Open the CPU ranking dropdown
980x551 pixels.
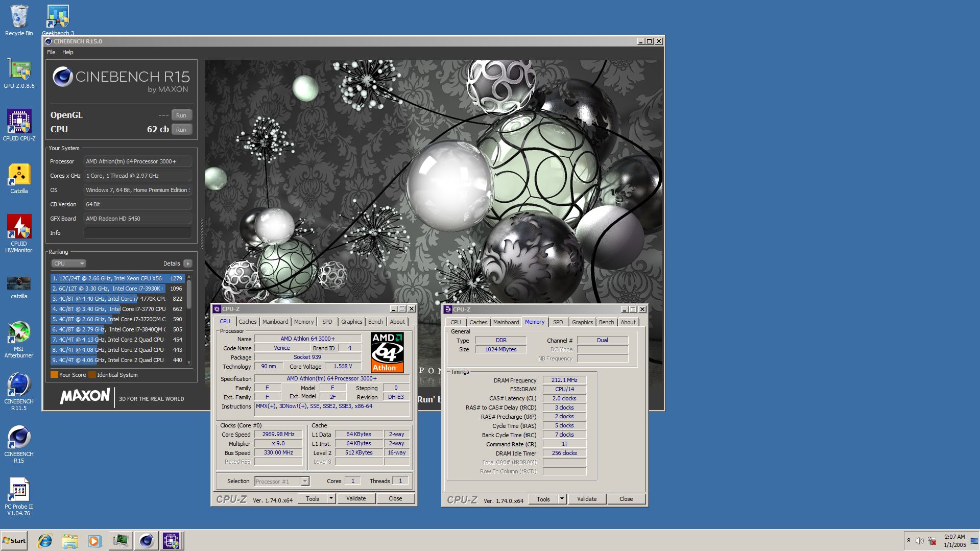(x=68, y=263)
